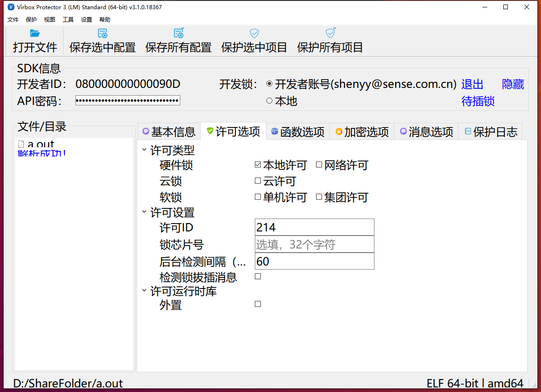Open the 视图 menu
The image size is (541, 392).
point(49,20)
